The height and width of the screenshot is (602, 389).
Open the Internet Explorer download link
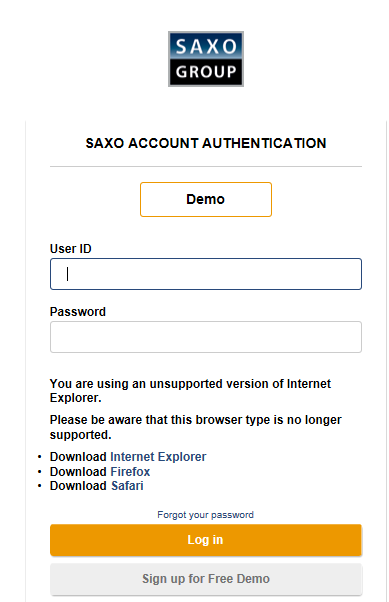click(158, 456)
